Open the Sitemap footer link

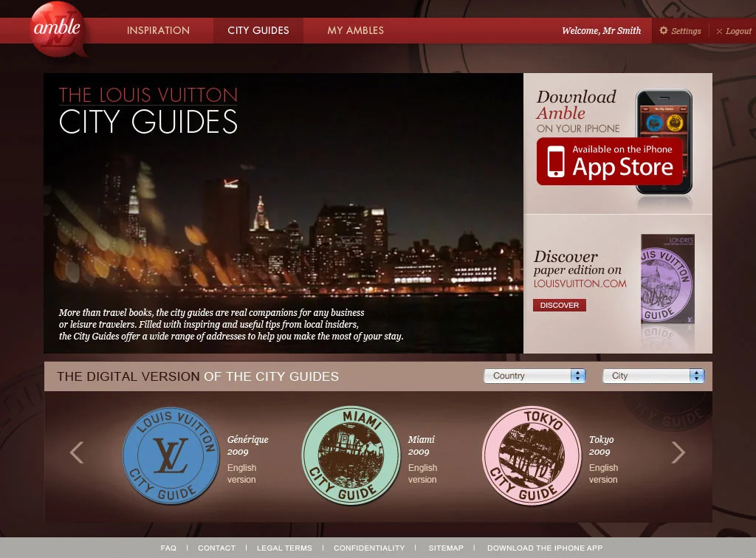pyautogui.click(x=446, y=548)
